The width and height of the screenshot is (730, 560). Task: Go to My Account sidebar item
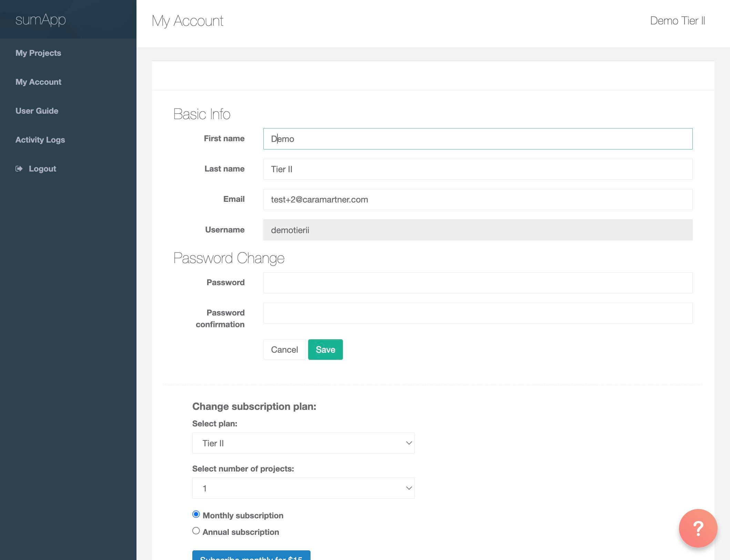[38, 82]
